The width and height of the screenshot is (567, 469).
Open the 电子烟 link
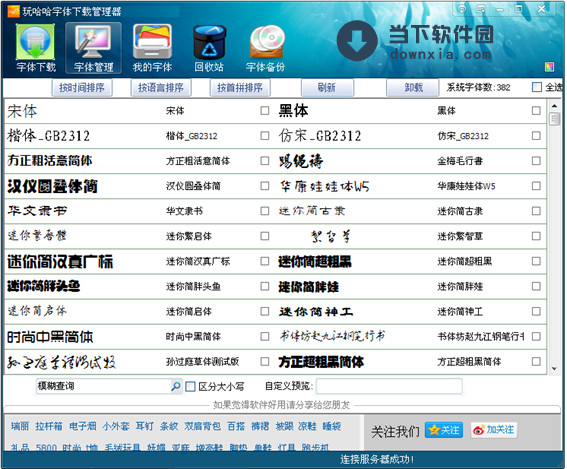point(83,426)
